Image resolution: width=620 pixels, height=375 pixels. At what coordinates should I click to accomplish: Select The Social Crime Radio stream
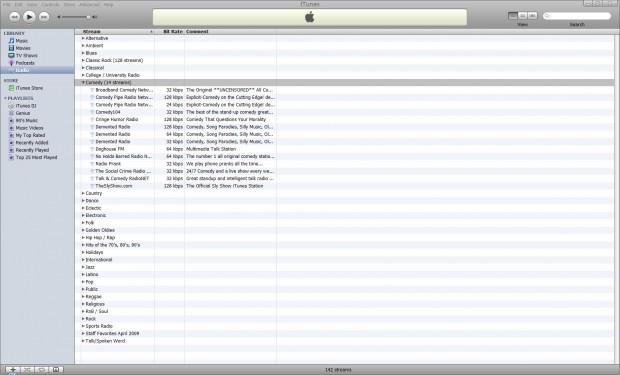coord(123,171)
